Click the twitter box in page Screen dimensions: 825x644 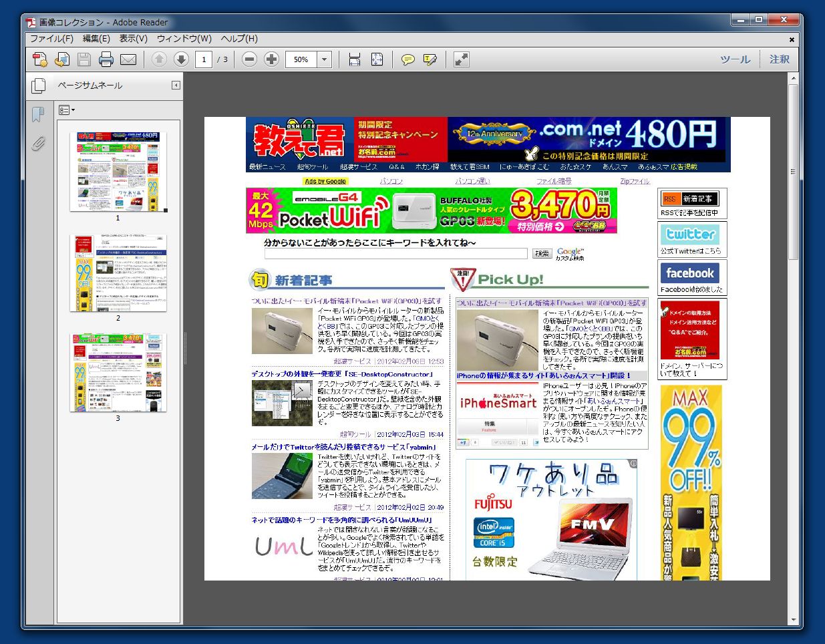coord(692,240)
